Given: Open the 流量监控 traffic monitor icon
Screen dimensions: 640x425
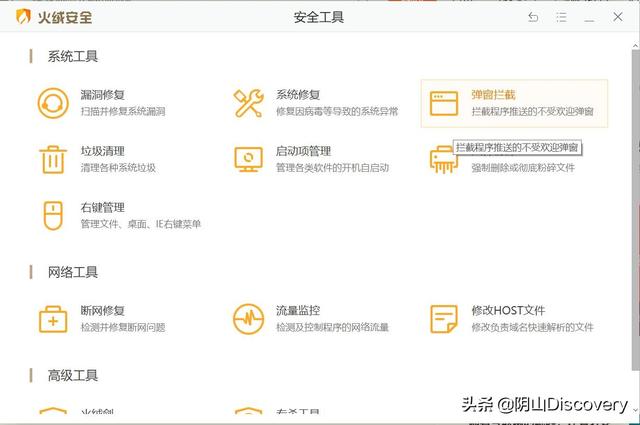Looking at the screenshot, I should click(248, 319).
